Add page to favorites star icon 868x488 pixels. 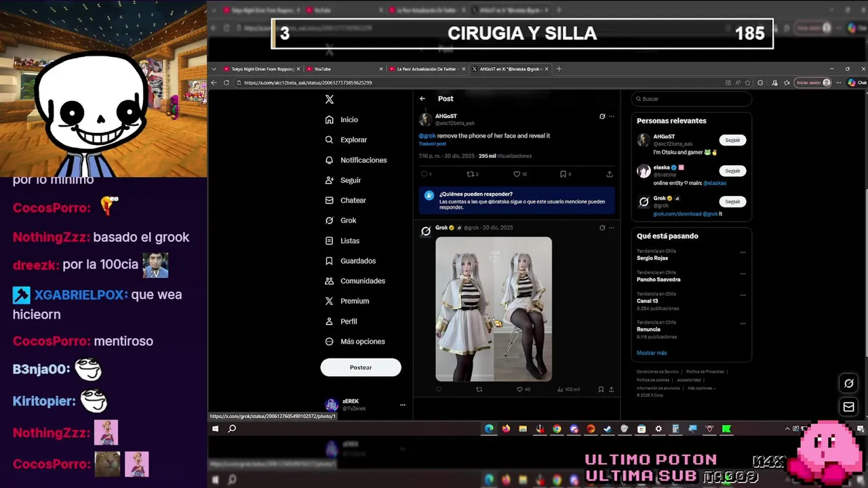747,83
